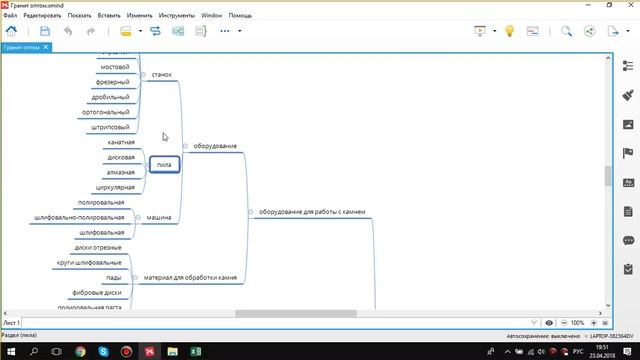This screenshot has width=640, height=360.
Task: Switch to the Гранит оптом tab
Action: coord(21,48)
